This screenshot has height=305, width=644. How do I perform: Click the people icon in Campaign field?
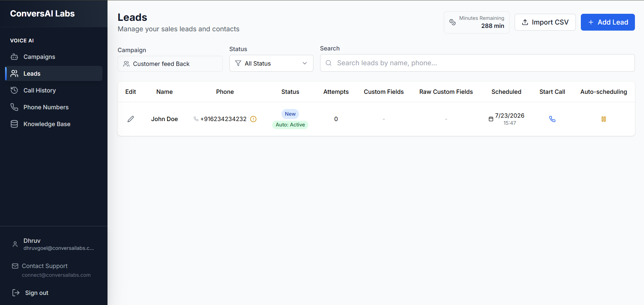126,64
